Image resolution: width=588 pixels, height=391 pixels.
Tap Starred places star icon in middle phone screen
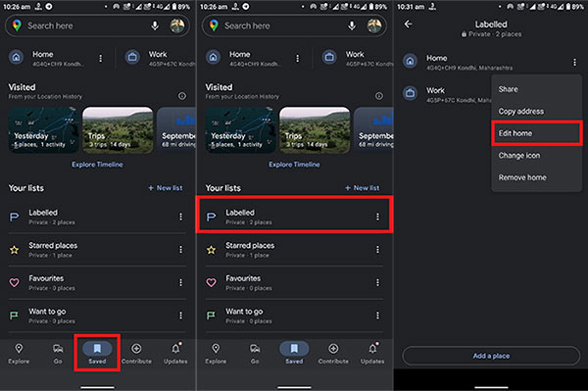point(211,250)
